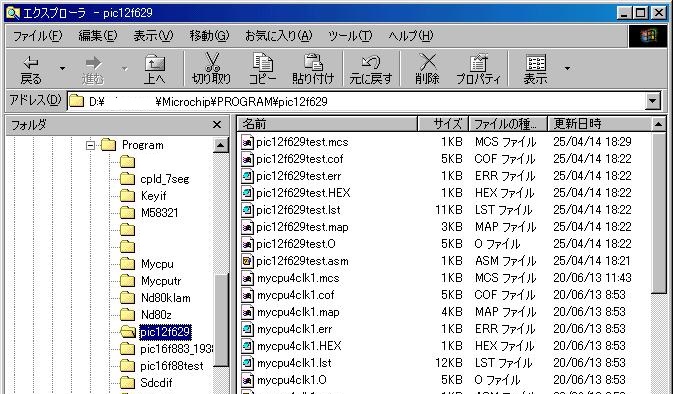Click the pic12f629test.asm file icon
Viewport: 673px width, 394px height.
(247, 261)
